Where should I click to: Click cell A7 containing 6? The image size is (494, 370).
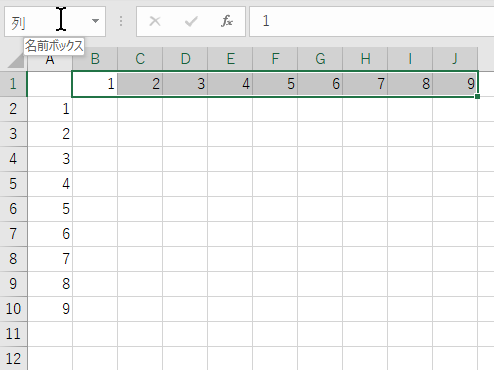pos(50,234)
